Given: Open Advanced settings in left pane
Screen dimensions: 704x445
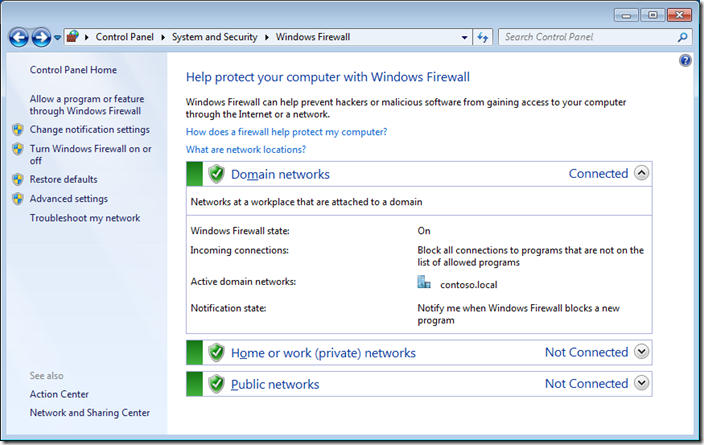Looking at the screenshot, I should click(x=68, y=199).
